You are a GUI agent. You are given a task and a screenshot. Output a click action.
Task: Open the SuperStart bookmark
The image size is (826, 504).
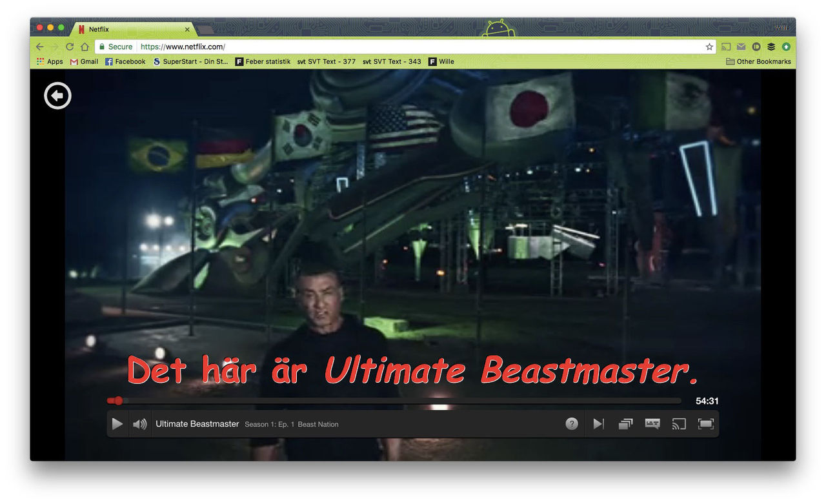pos(190,61)
